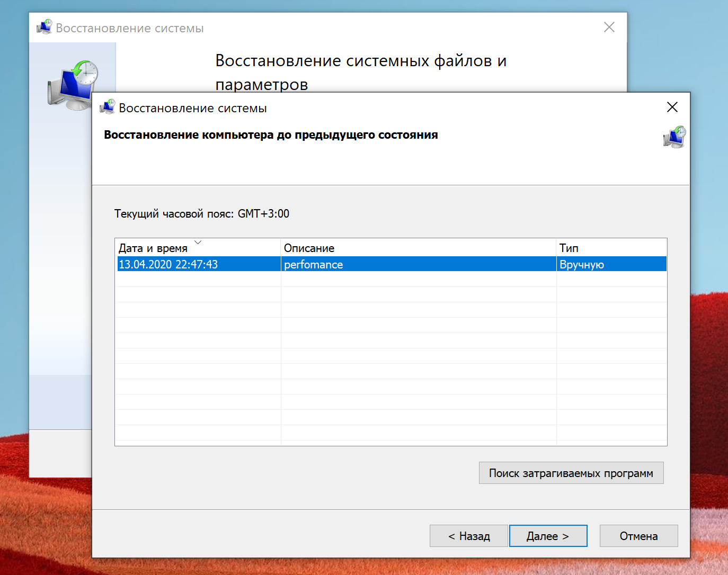Click the large computer-with-clock icon in background window
The image size is (728, 575).
pyautogui.click(x=74, y=85)
